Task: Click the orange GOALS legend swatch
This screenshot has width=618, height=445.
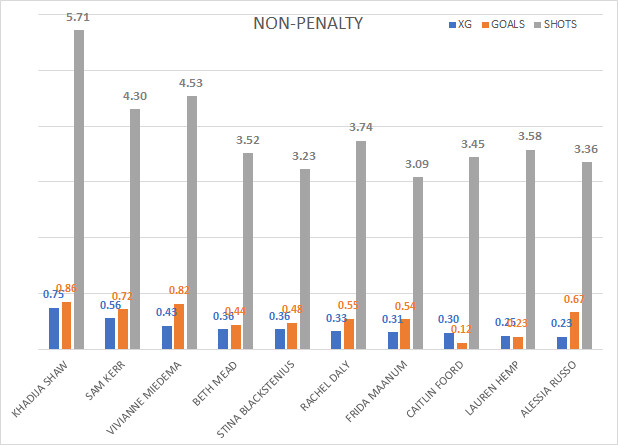Action: pyautogui.click(x=485, y=25)
